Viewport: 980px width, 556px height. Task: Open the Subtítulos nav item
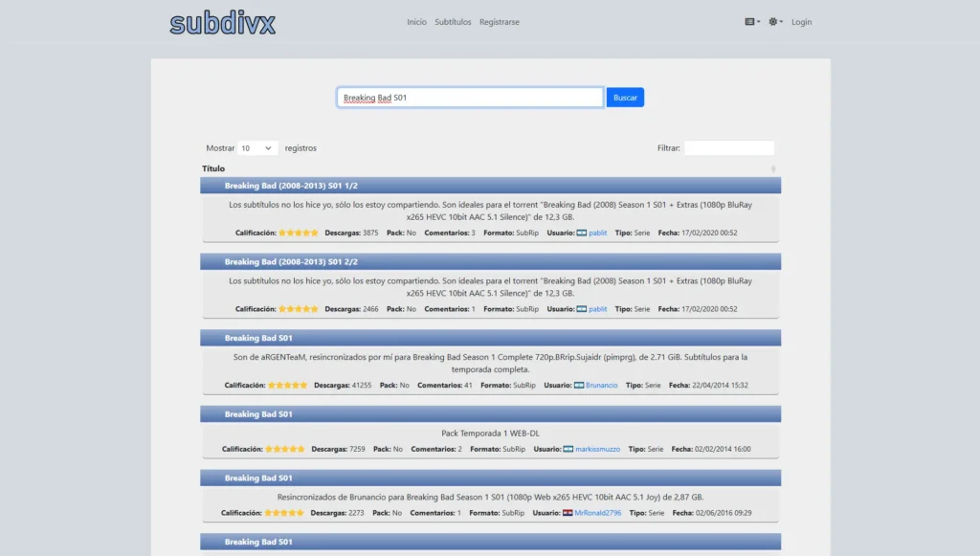point(453,22)
